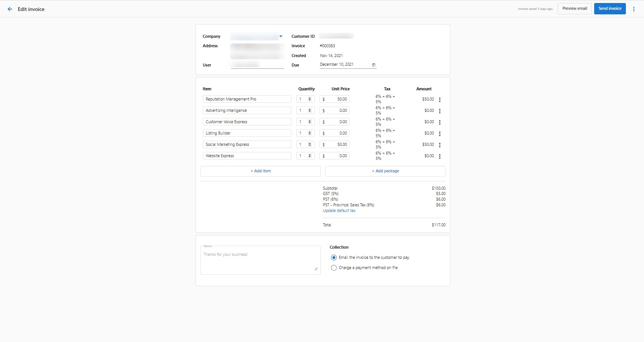Edit unit price of Advertising Intelligence
Screen dimensions: 644x342
(334, 110)
